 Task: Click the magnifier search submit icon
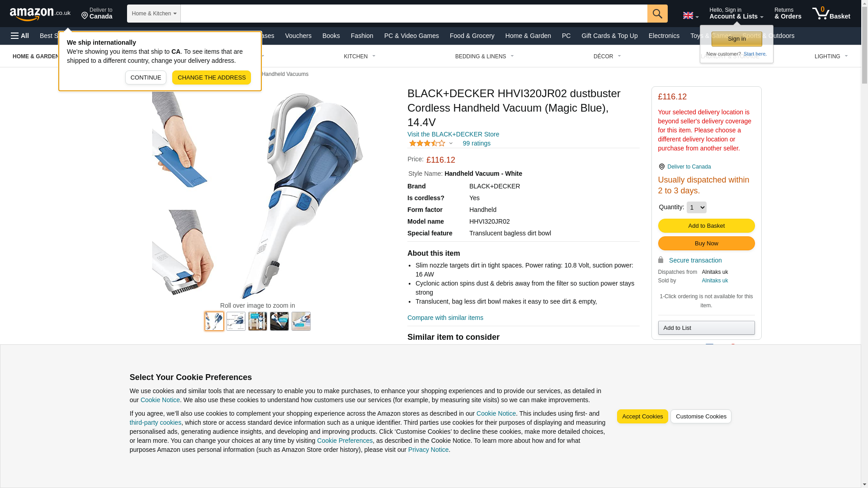click(657, 14)
